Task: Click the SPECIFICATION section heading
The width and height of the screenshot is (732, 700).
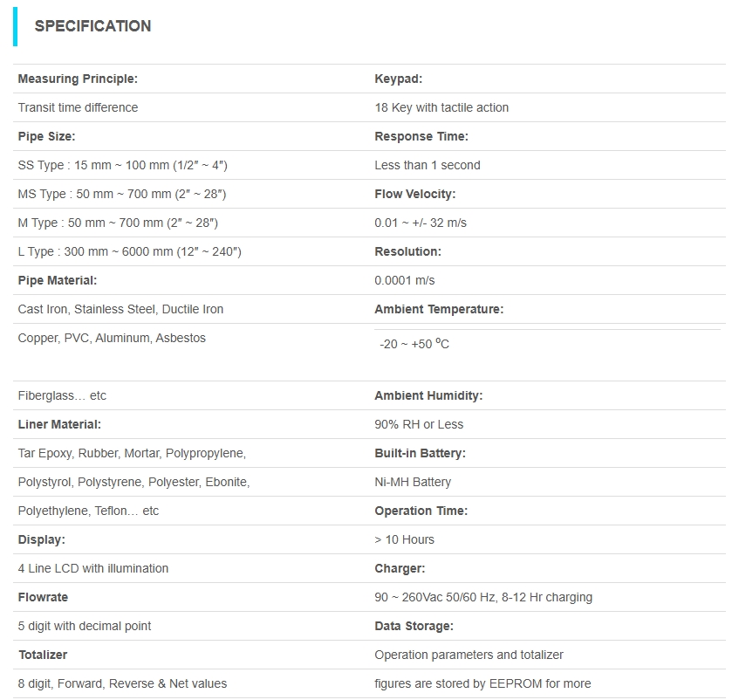Action: [92, 26]
